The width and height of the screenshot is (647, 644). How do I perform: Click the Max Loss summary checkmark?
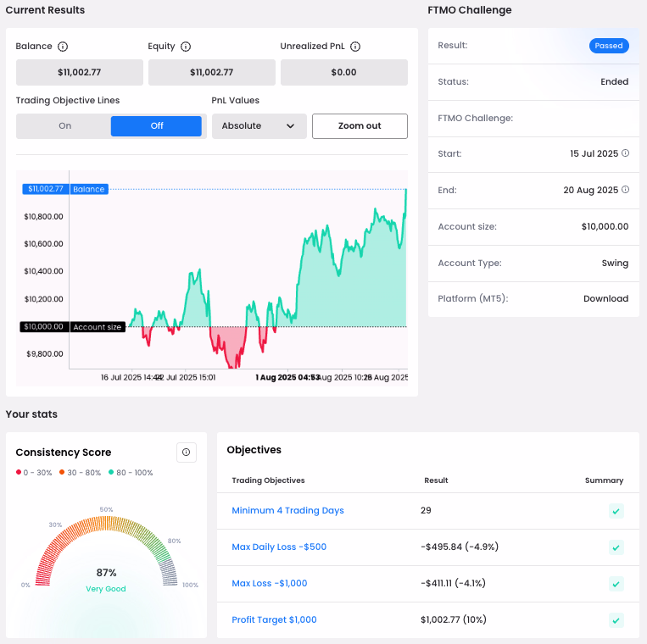coord(616,584)
